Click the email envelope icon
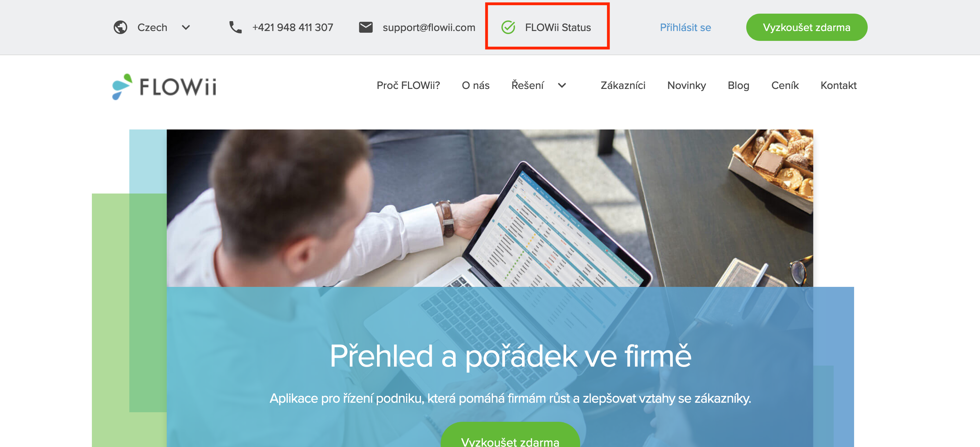Viewport: 980px width, 447px height. (x=365, y=27)
